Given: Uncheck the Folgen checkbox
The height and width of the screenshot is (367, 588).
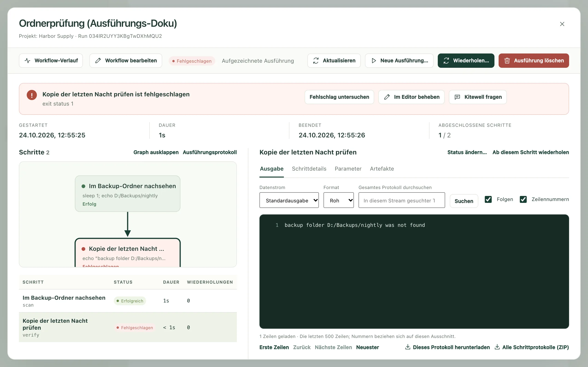Looking at the screenshot, I should [x=488, y=199].
